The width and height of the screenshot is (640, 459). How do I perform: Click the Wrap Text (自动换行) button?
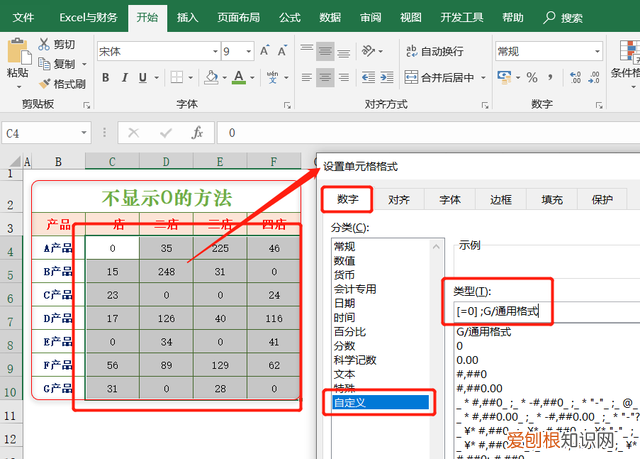click(434, 51)
